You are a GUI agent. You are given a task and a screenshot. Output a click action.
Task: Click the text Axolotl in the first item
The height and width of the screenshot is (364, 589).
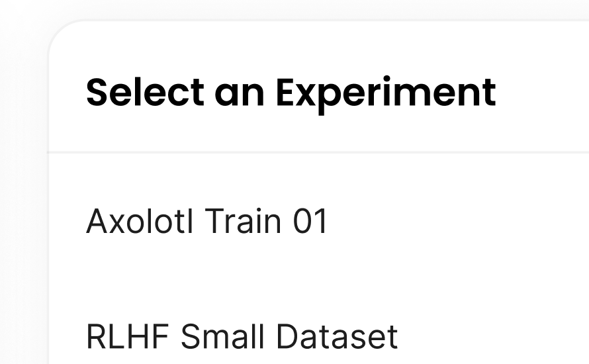click(x=140, y=222)
